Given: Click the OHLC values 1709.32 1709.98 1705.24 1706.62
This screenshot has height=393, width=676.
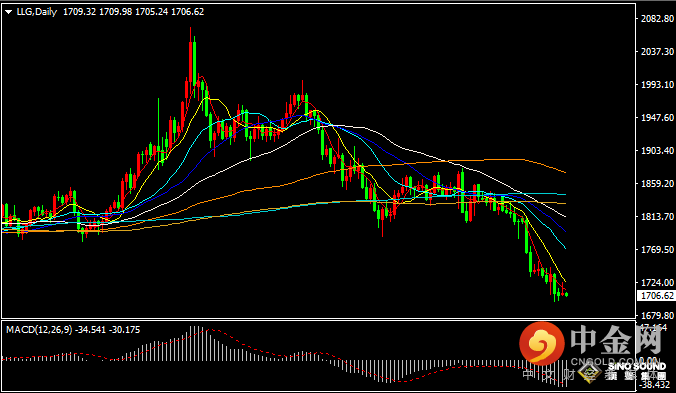Looking at the screenshot, I should click(x=134, y=12).
